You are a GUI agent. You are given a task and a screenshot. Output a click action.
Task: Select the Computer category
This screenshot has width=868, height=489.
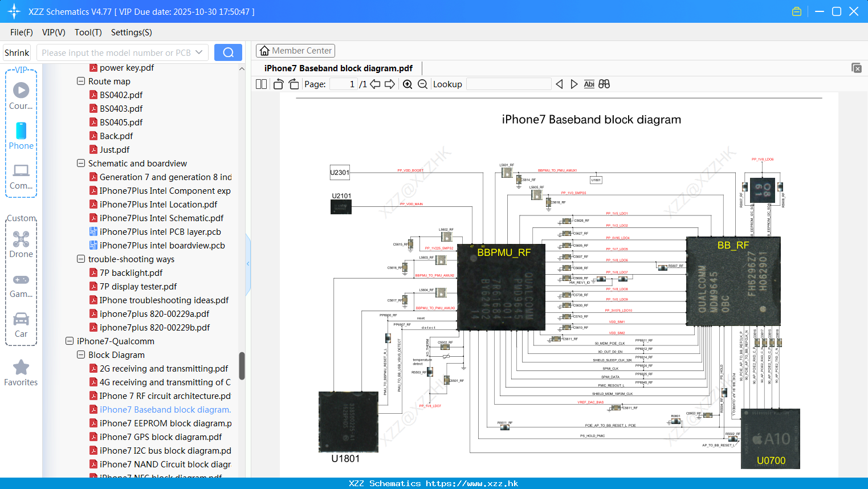[21, 176]
